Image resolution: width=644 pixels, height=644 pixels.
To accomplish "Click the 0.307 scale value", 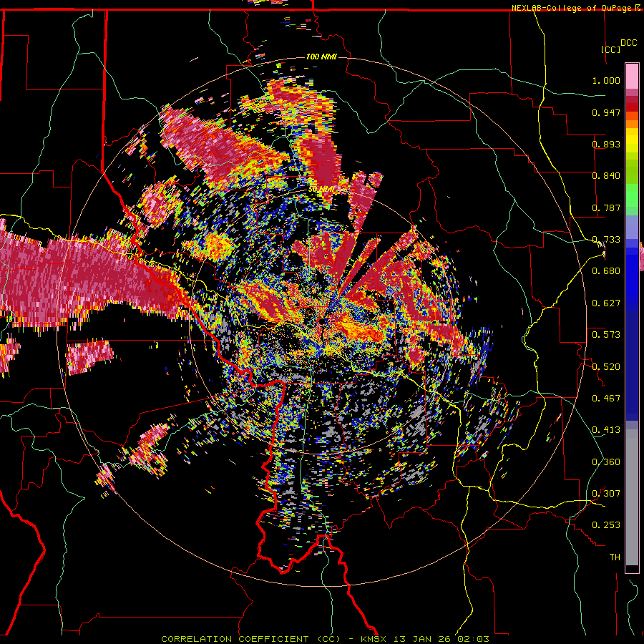I will (x=606, y=494).
